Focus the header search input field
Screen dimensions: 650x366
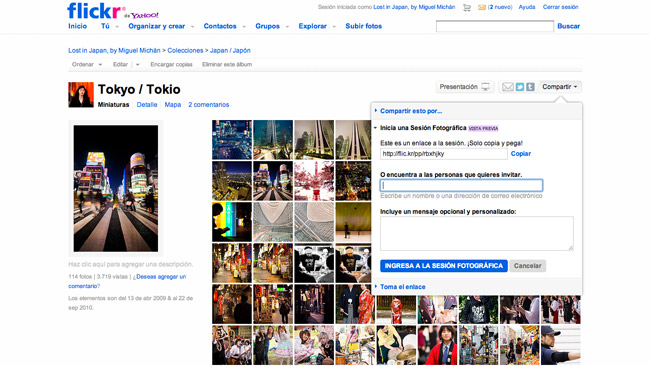point(495,26)
